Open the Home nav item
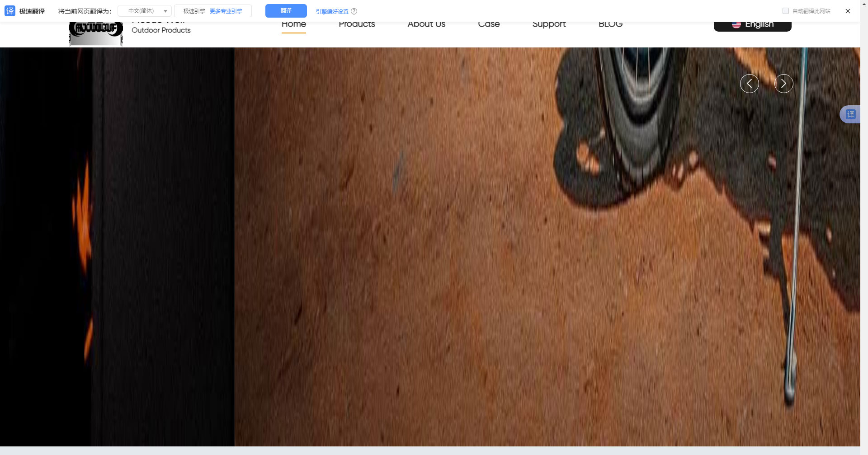Viewport: 868px width, 455px height. (294, 25)
